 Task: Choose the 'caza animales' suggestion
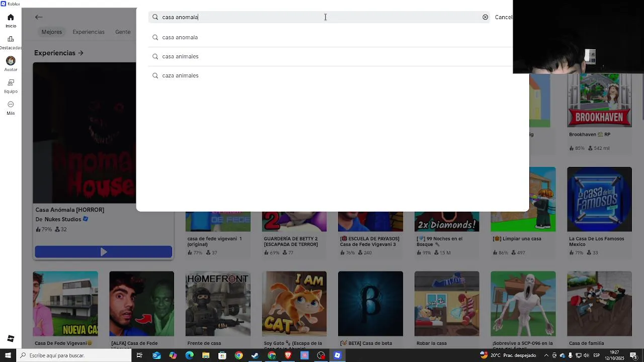click(x=330, y=75)
